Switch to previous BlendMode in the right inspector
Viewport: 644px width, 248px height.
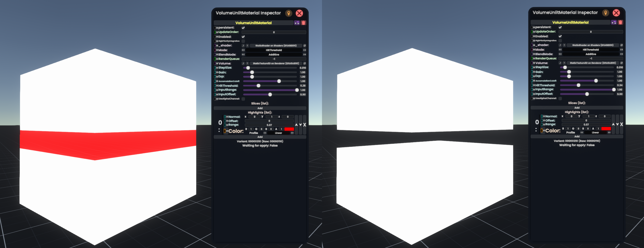pos(560,54)
